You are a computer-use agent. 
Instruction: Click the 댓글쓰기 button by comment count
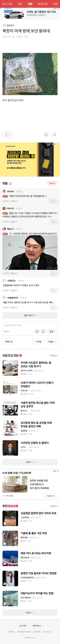tap(52, 183)
